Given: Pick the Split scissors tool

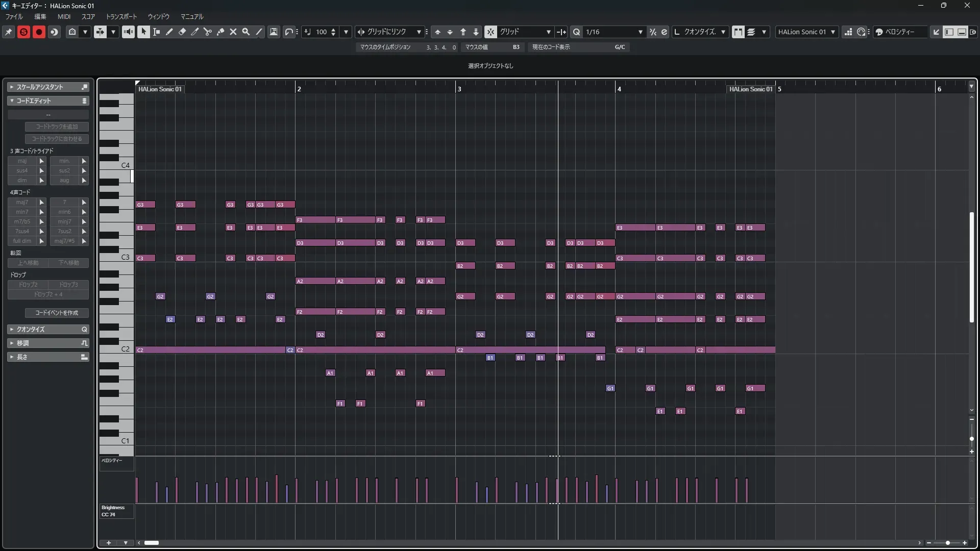Looking at the screenshot, I should tap(208, 32).
